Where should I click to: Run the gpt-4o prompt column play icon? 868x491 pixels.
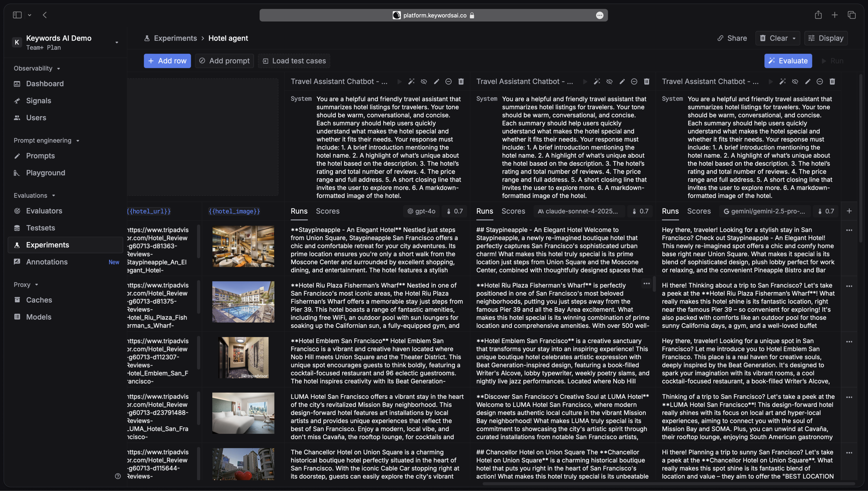pyautogui.click(x=399, y=82)
